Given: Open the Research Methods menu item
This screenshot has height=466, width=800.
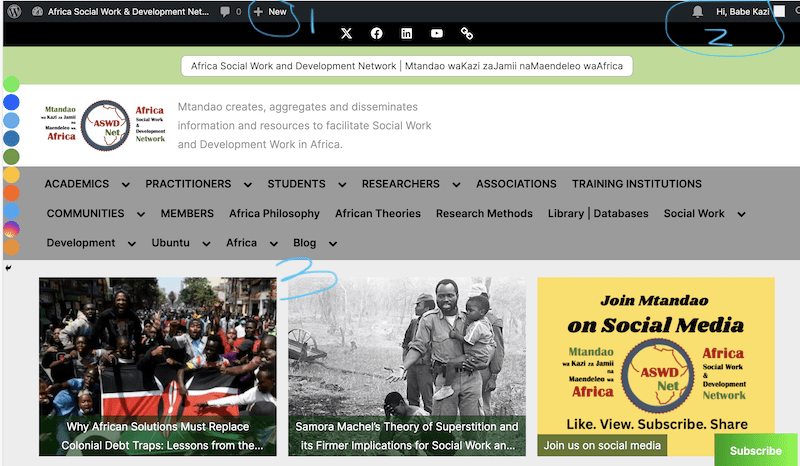Looking at the screenshot, I should 484,213.
